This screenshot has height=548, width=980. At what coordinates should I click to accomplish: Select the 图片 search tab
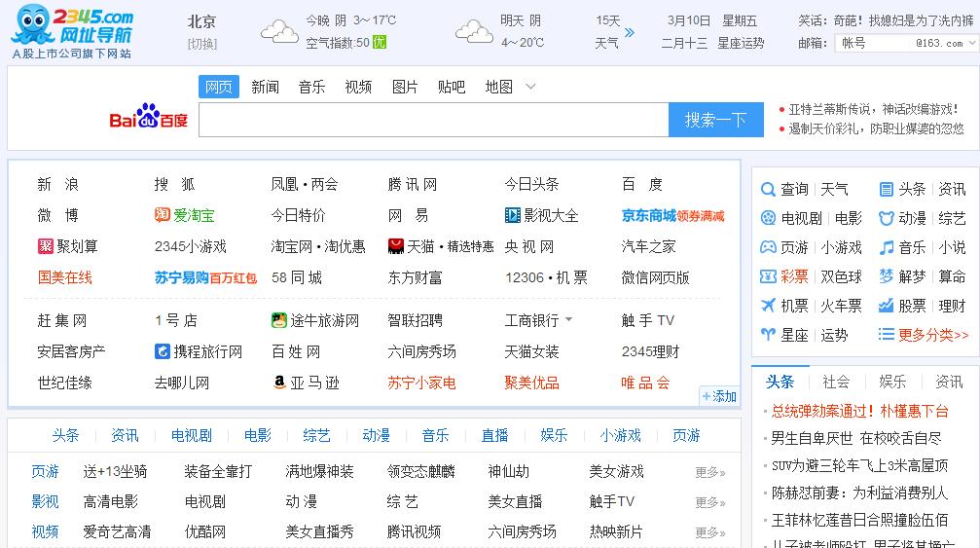405,87
